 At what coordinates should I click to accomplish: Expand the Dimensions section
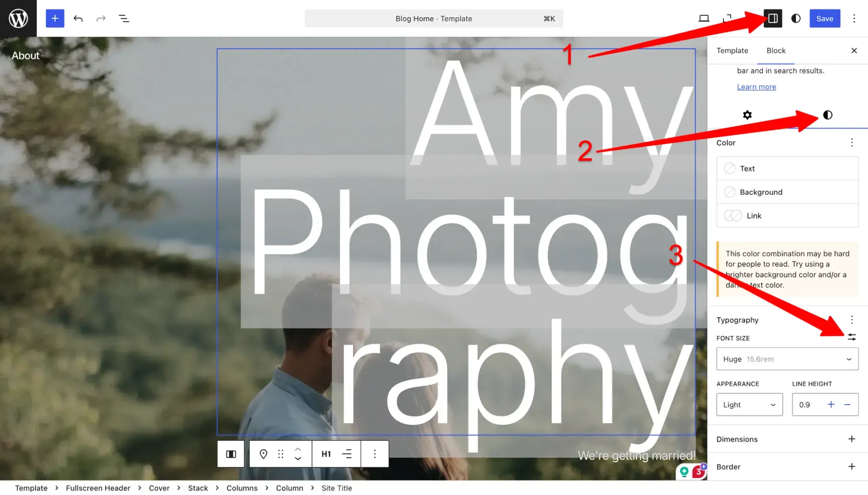coord(851,439)
